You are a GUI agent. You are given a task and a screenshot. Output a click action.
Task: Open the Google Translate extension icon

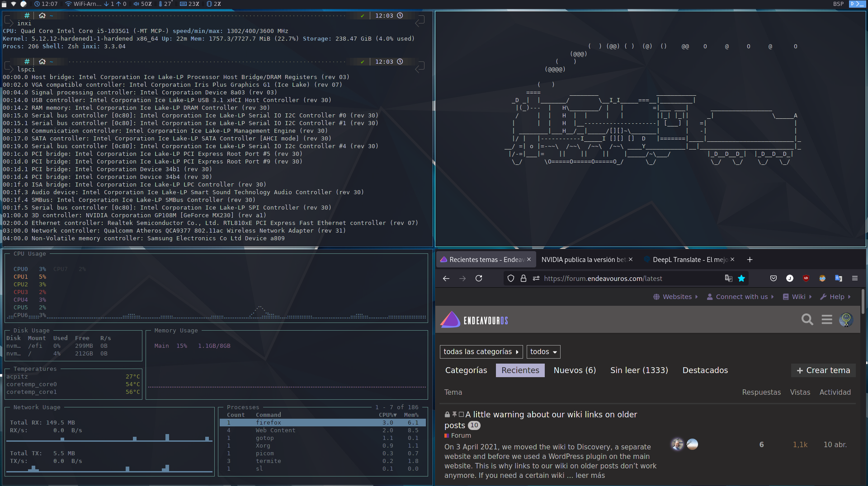click(x=839, y=278)
